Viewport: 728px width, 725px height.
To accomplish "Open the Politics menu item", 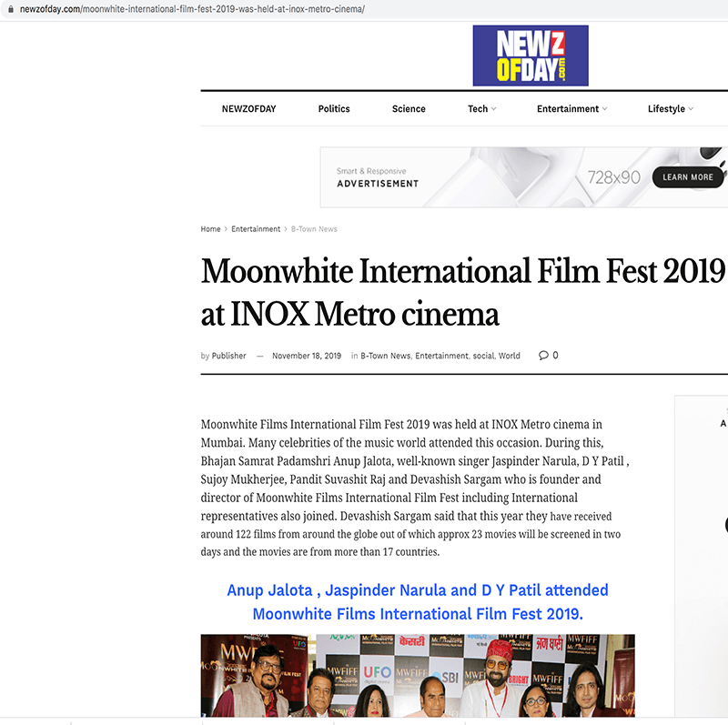I will [x=334, y=108].
